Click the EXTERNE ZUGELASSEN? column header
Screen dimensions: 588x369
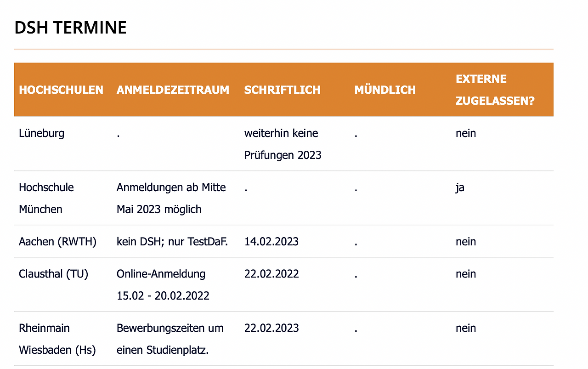coord(495,90)
